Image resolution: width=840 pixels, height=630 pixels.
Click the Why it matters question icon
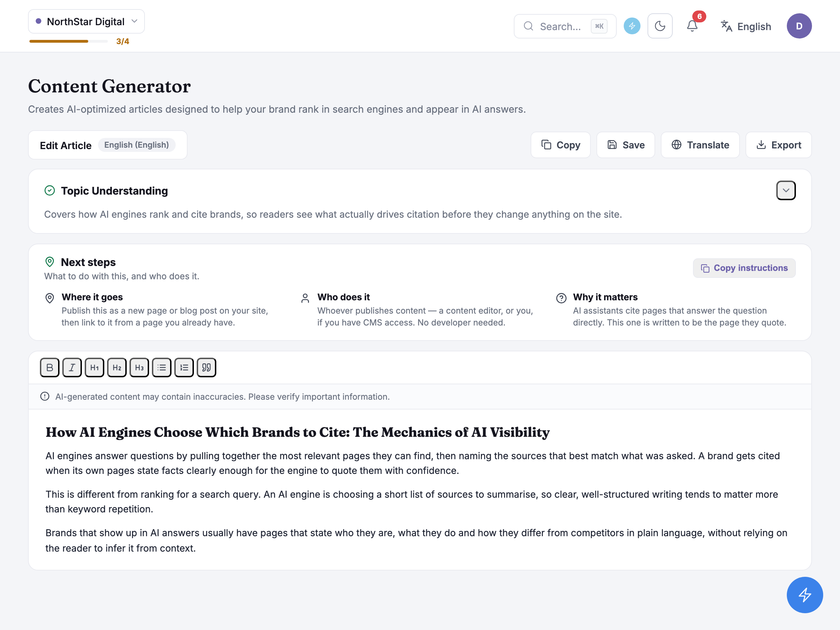[561, 298]
